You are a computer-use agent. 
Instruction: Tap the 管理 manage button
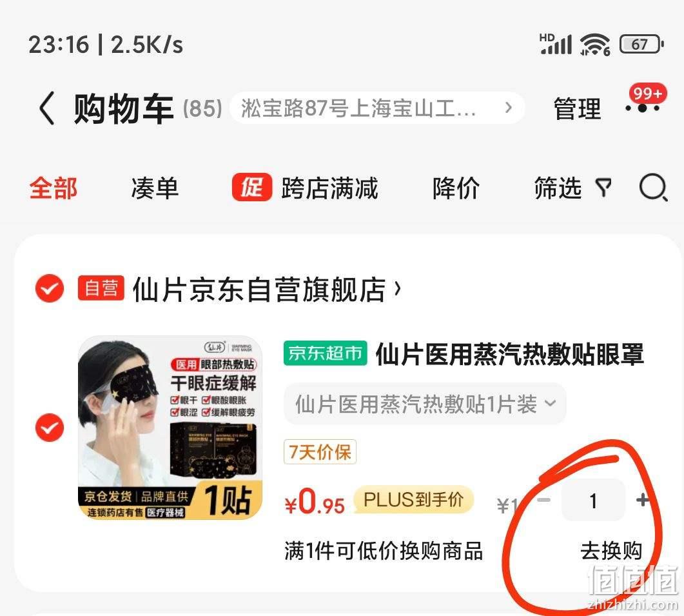[x=577, y=109]
